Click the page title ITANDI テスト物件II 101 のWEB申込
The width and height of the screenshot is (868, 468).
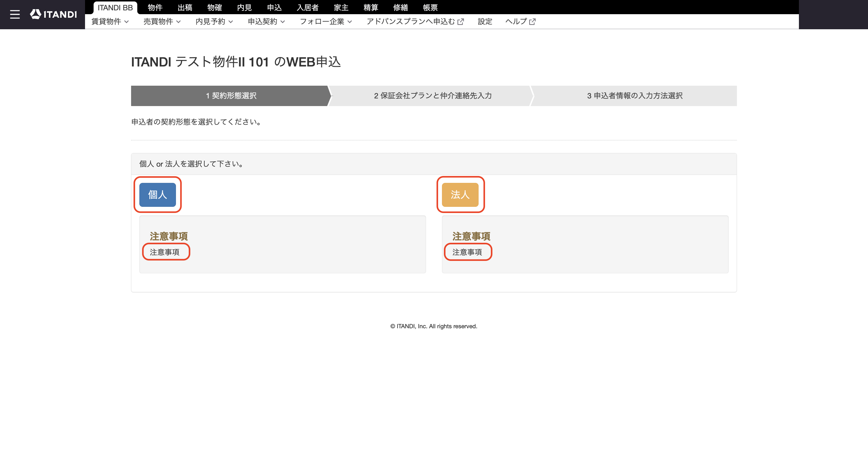236,62
